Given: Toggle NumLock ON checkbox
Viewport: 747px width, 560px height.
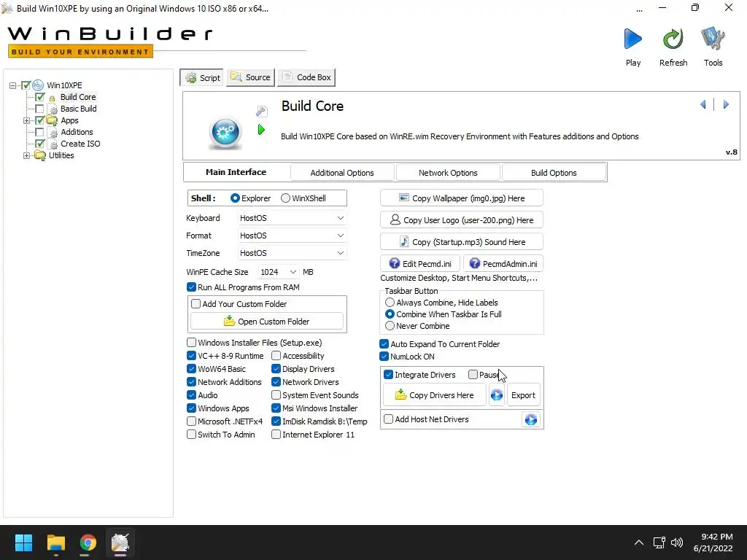Looking at the screenshot, I should [x=384, y=356].
